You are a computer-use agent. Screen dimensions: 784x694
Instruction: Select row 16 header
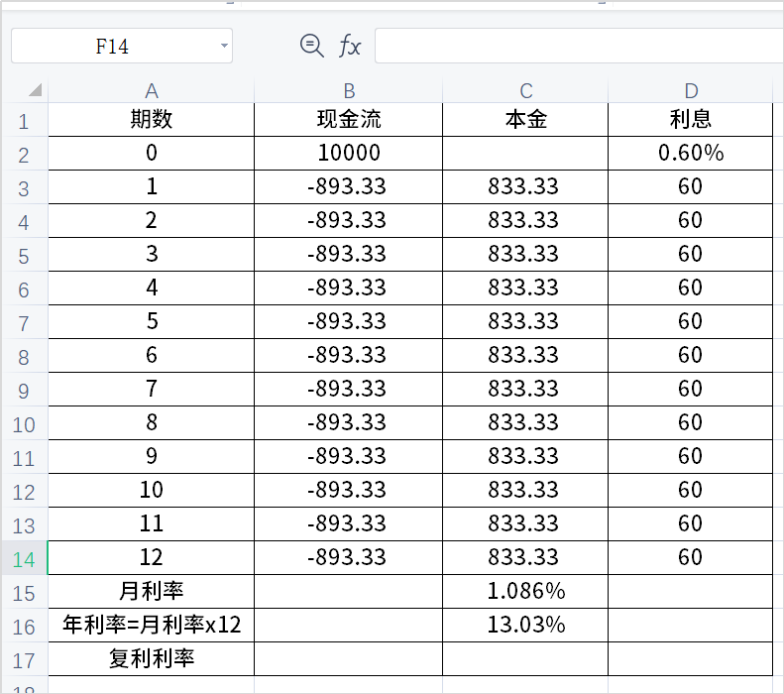pyautogui.click(x=24, y=626)
